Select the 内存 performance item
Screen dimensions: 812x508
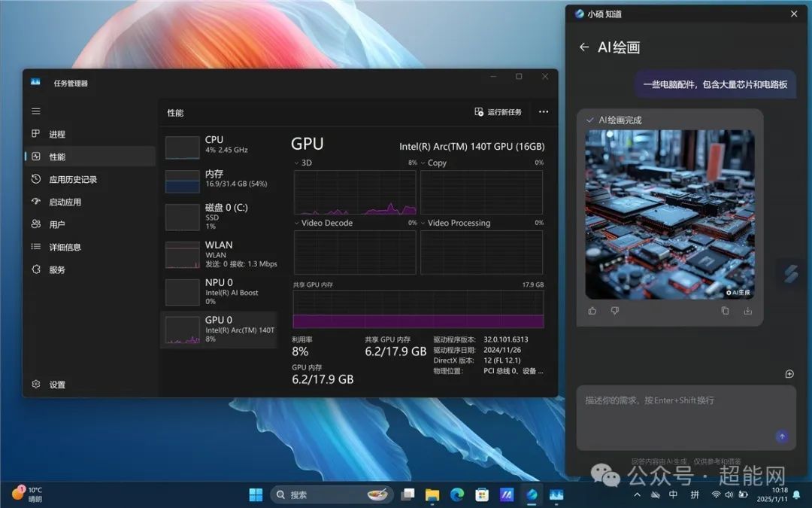click(x=219, y=181)
